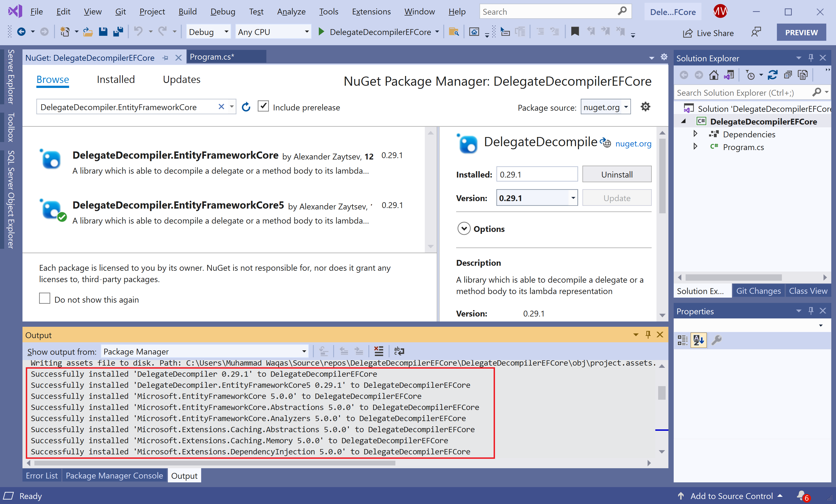Toggle alphabetical sort in Properties panel

698,340
